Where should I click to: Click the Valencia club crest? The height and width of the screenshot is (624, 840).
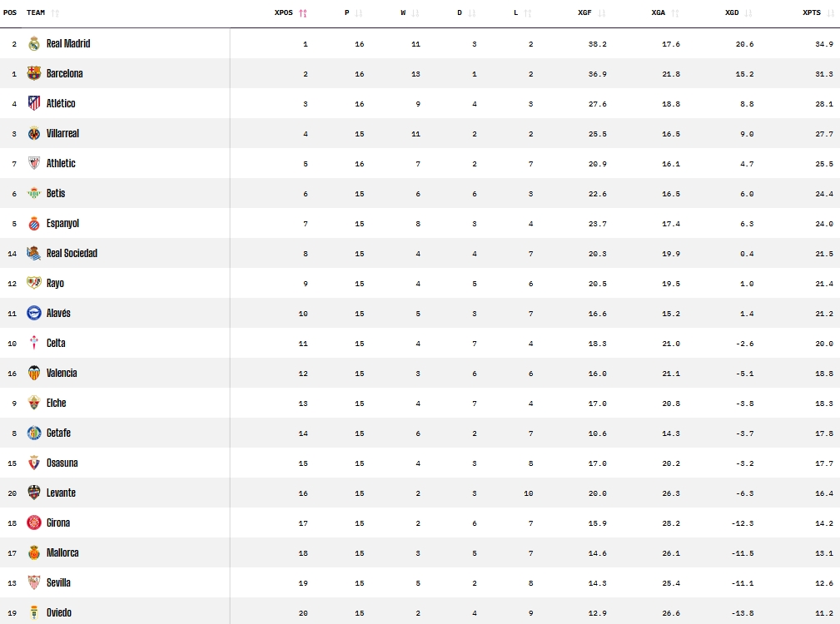click(x=33, y=373)
